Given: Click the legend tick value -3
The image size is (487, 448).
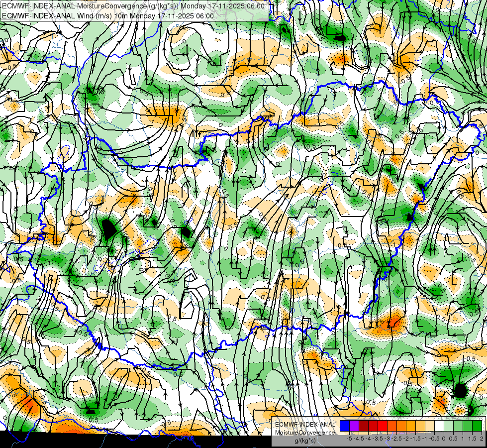Looking at the screenshot, I should [x=388, y=439].
